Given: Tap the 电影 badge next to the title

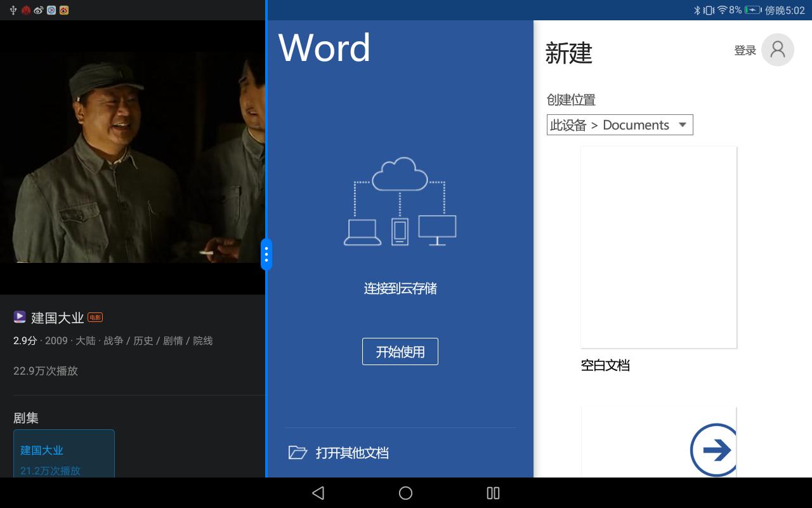Looking at the screenshot, I should click(95, 317).
